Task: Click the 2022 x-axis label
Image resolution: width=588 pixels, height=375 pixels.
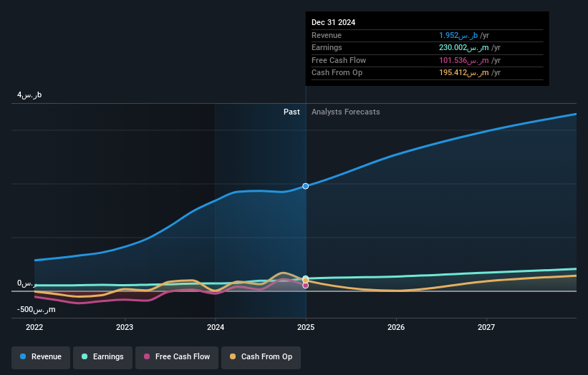Action: (x=34, y=327)
